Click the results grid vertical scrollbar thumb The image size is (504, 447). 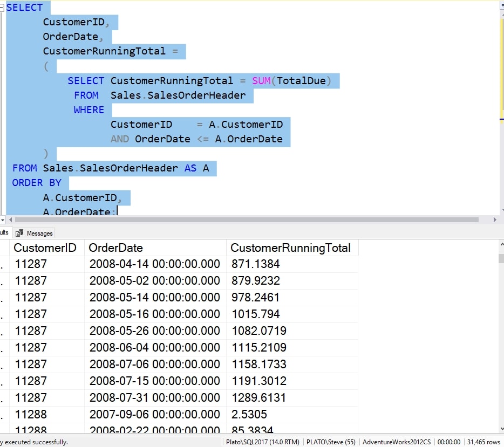coord(501,258)
